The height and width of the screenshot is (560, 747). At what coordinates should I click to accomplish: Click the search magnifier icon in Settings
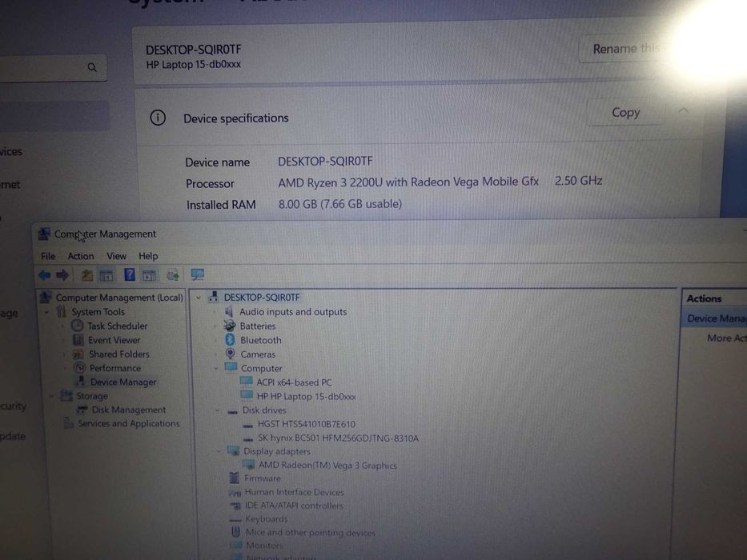[92, 68]
